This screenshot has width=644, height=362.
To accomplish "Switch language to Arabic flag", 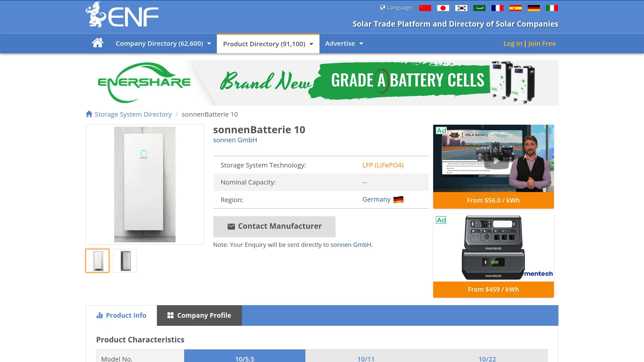I will 479,8.
